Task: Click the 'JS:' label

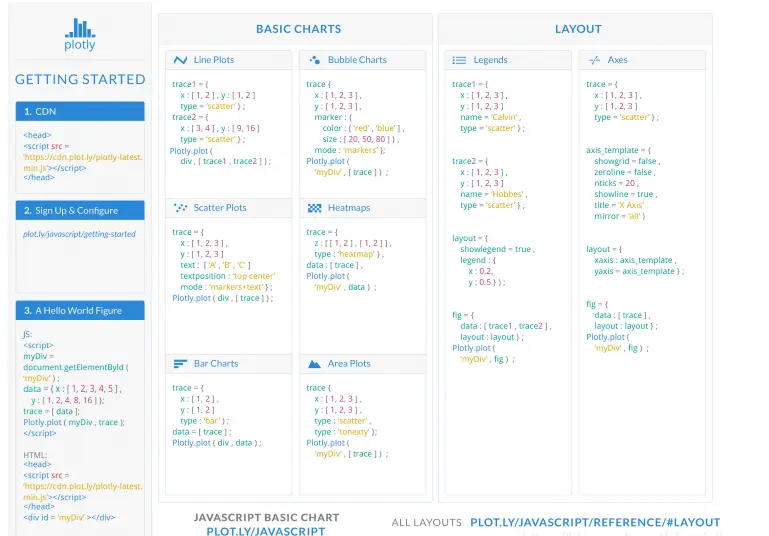Action: click(27, 334)
